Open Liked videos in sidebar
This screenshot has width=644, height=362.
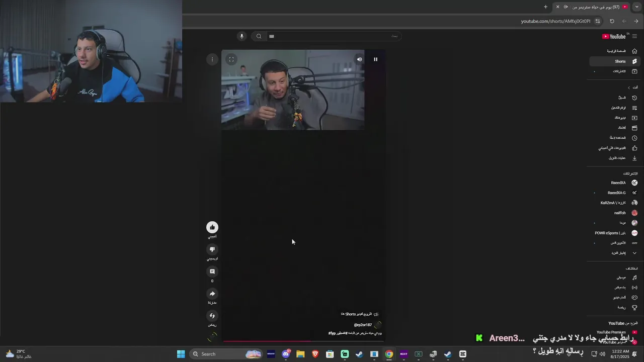tap(616, 148)
